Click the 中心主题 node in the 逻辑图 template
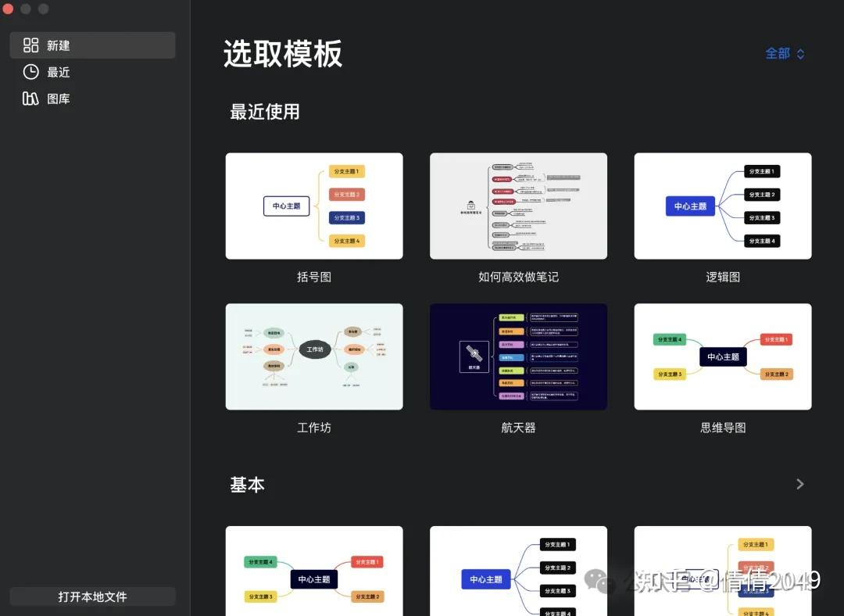844x616 pixels. pyautogui.click(x=689, y=206)
